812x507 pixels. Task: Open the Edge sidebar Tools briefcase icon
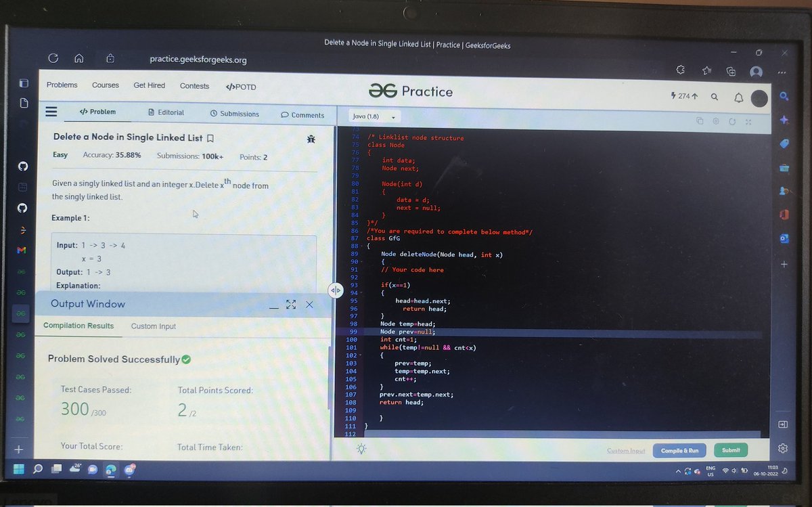click(784, 167)
